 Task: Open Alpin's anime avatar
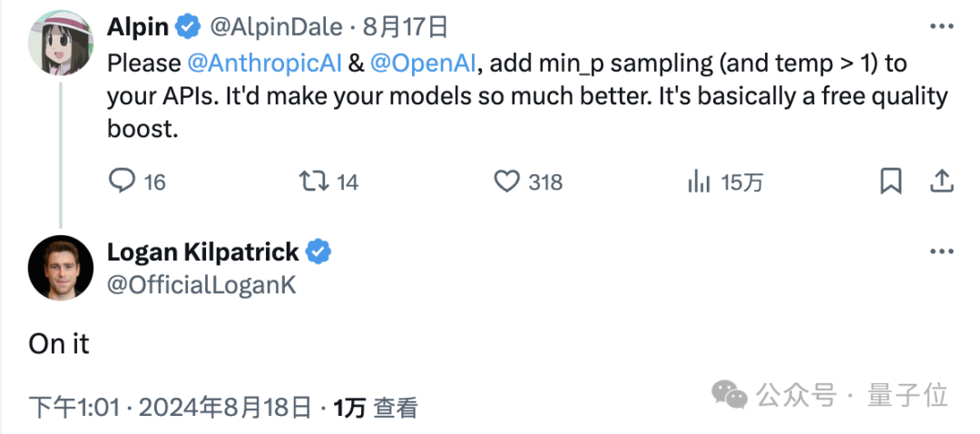coord(61,43)
